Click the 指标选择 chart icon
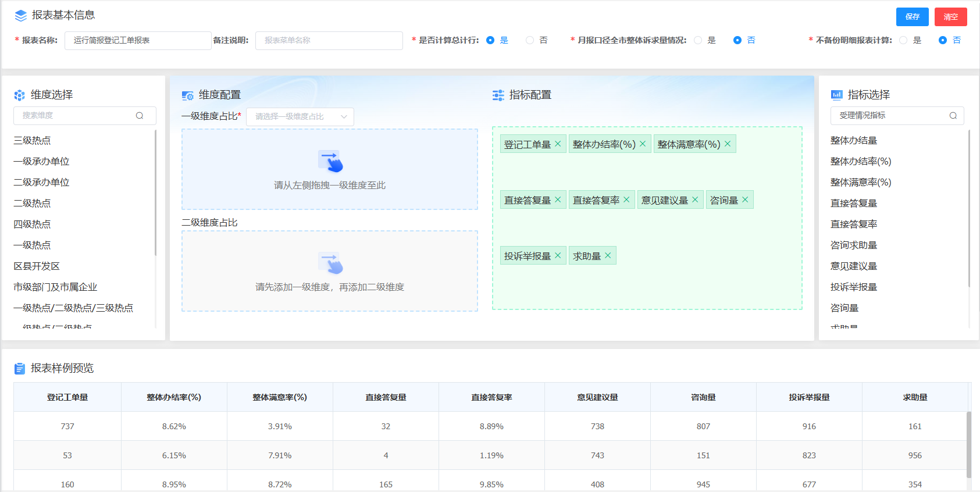This screenshot has height=492, width=980. click(836, 95)
